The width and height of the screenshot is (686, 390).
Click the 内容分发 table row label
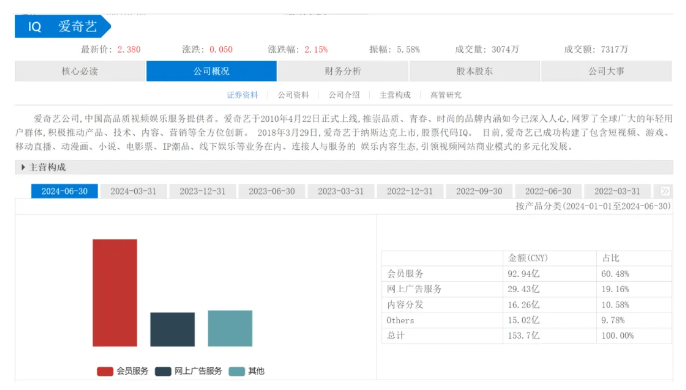pyautogui.click(x=405, y=305)
